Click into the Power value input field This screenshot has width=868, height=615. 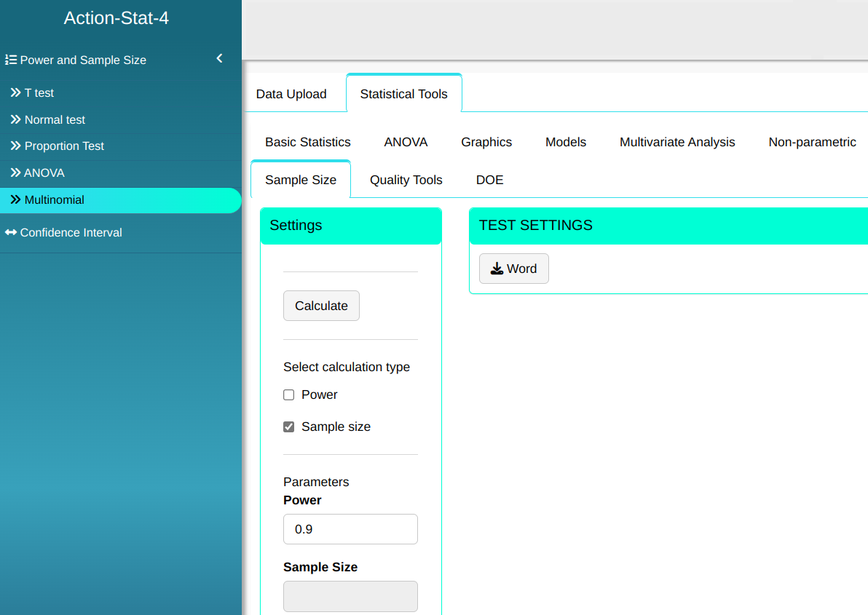click(x=350, y=529)
